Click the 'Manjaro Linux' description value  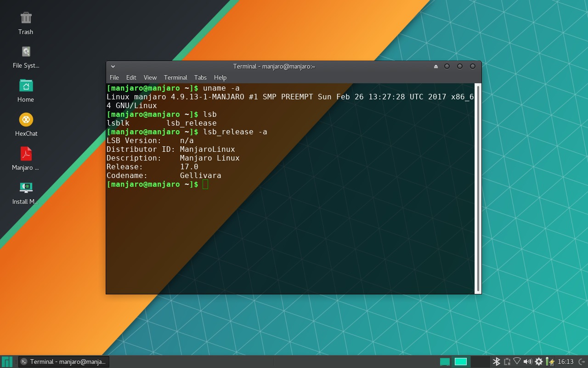[x=210, y=158]
